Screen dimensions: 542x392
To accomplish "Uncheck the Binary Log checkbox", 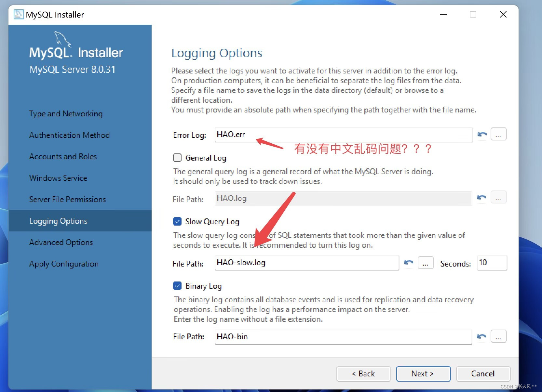I will pyautogui.click(x=177, y=286).
